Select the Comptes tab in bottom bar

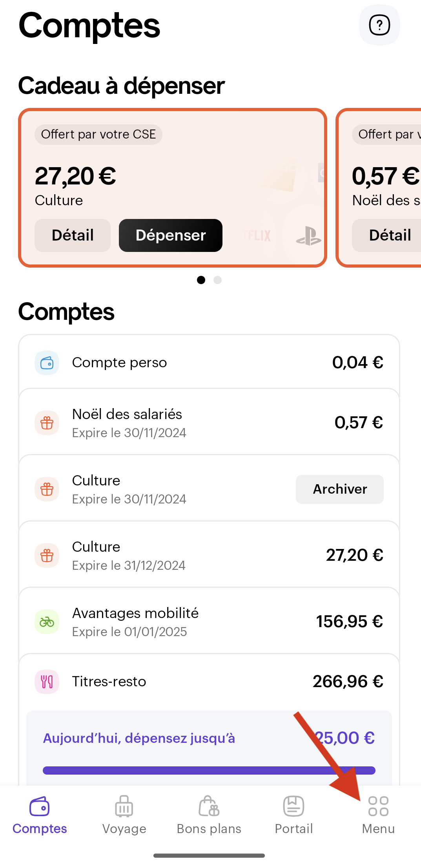[x=40, y=815]
